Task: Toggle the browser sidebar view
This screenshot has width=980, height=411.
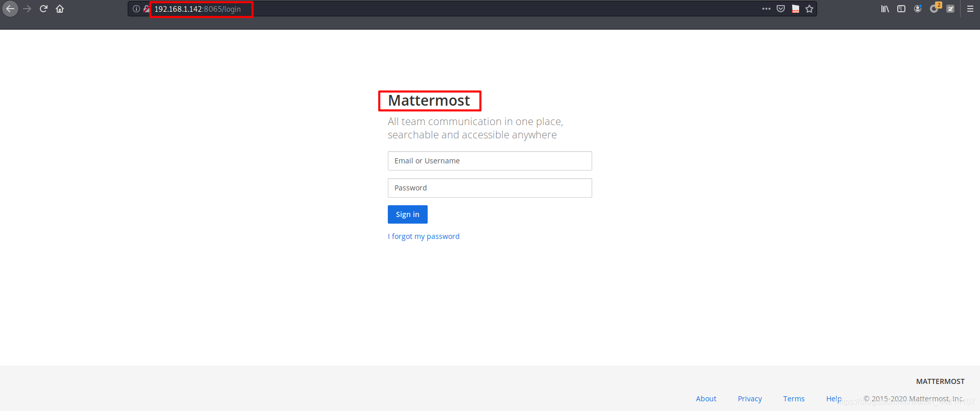Action: (901, 9)
